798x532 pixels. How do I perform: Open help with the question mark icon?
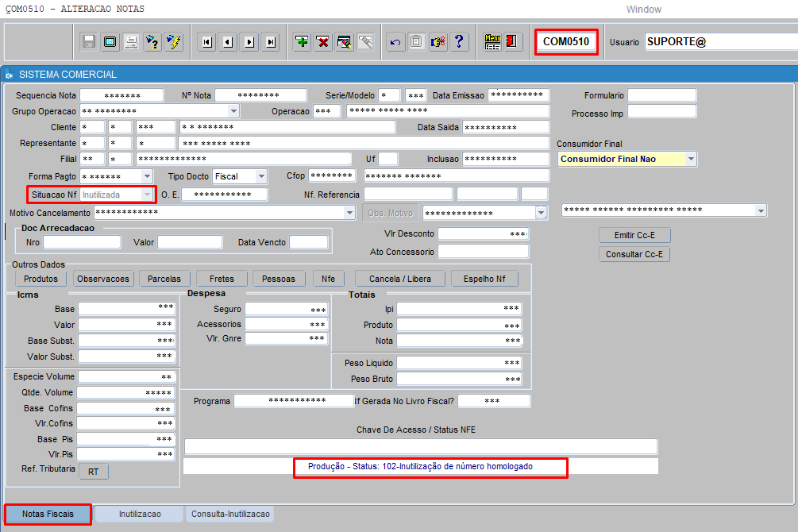pos(459,42)
